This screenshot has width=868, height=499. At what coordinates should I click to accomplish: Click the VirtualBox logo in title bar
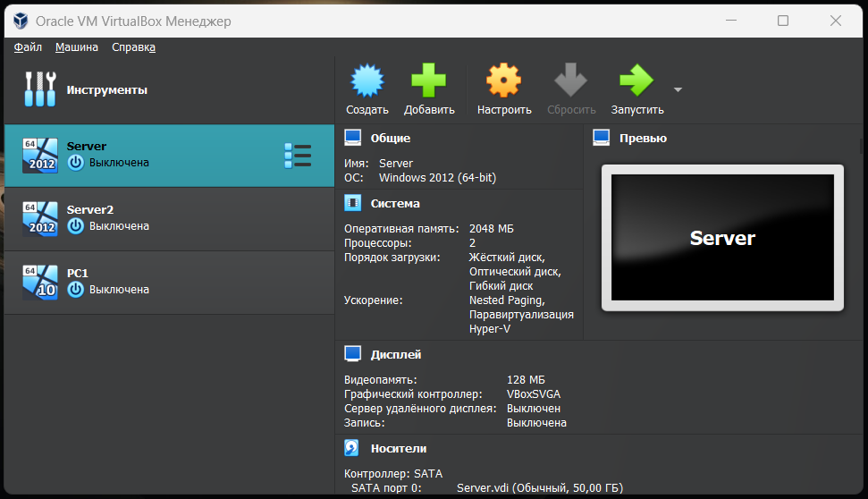point(21,21)
